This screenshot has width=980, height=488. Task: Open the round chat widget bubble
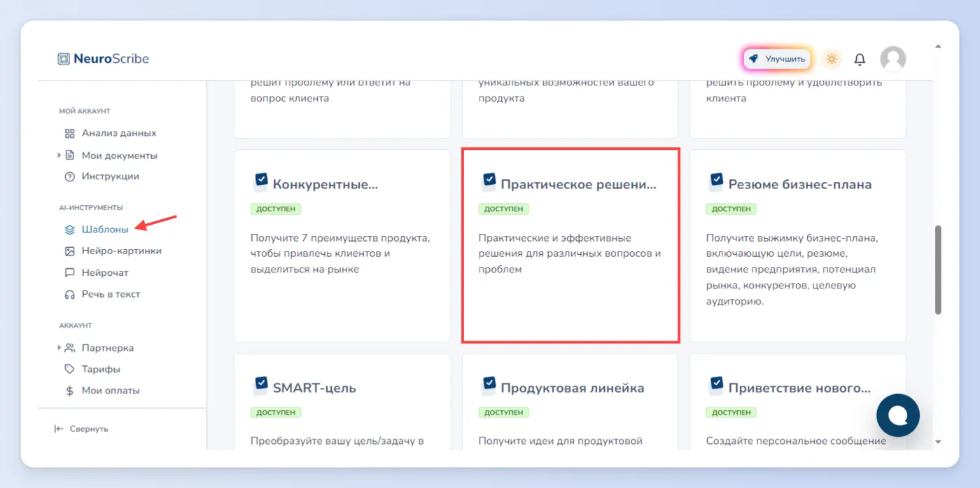pyautogui.click(x=898, y=416)
